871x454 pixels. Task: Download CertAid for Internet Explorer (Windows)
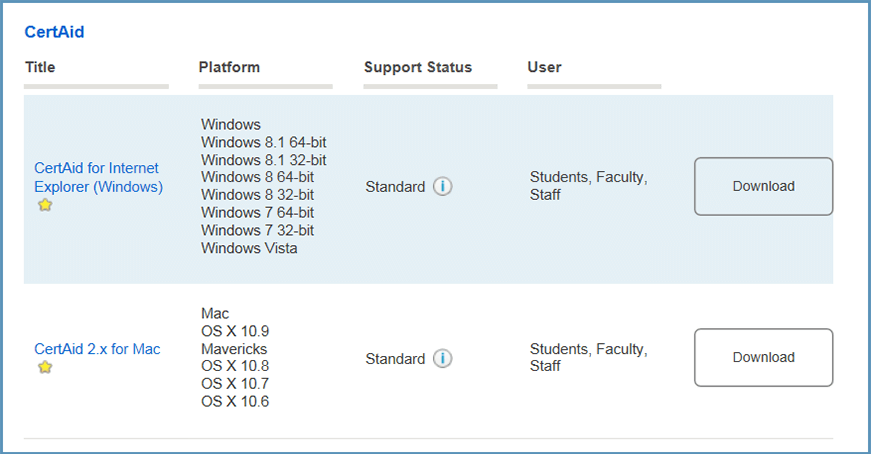click(763, 186)
